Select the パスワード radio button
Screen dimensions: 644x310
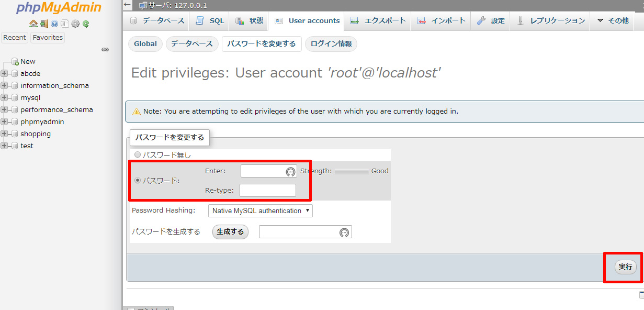coord(138,181)
